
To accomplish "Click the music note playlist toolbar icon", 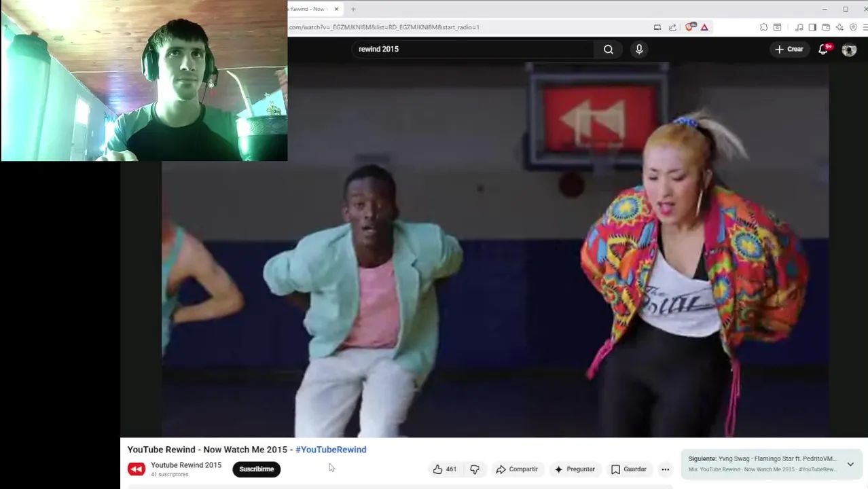I will pos(799,27).
